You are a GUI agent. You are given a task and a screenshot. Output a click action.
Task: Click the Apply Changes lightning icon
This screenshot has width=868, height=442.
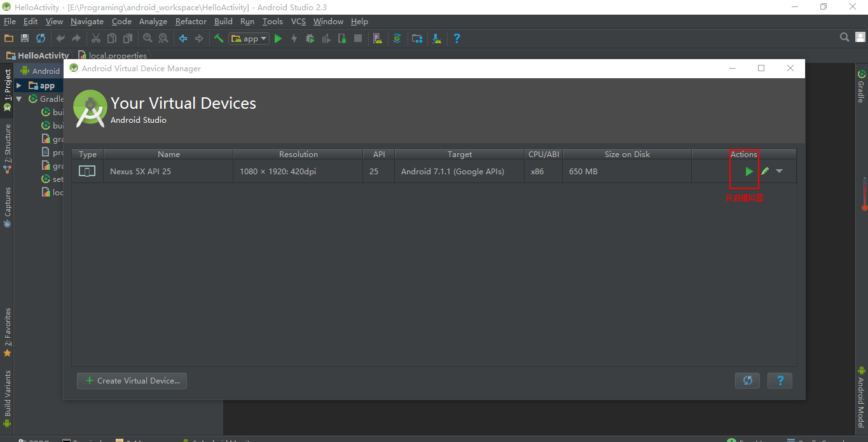coord(294,39)
